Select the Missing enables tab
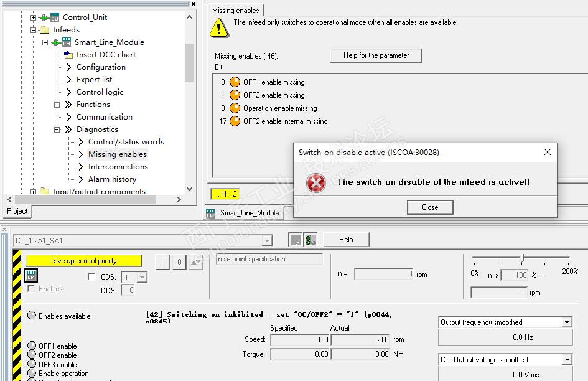Screen dimensions: 588x381 (x=235, y=11)
